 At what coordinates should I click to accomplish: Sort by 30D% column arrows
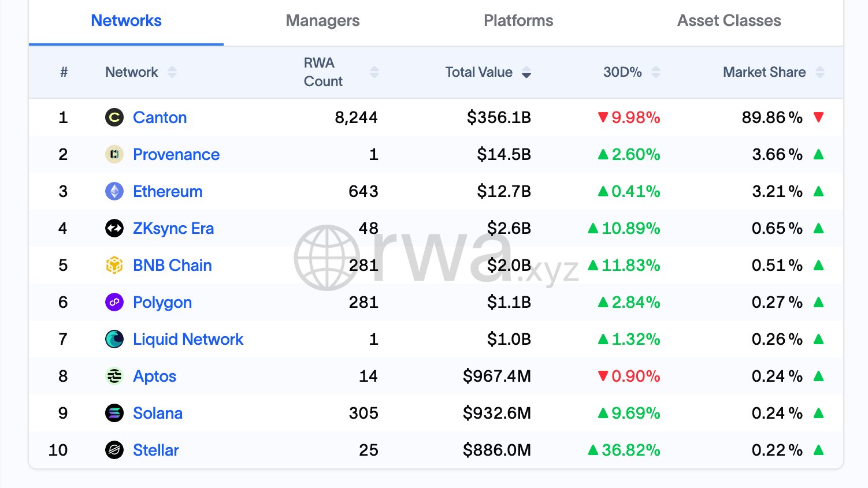point(656,72)
